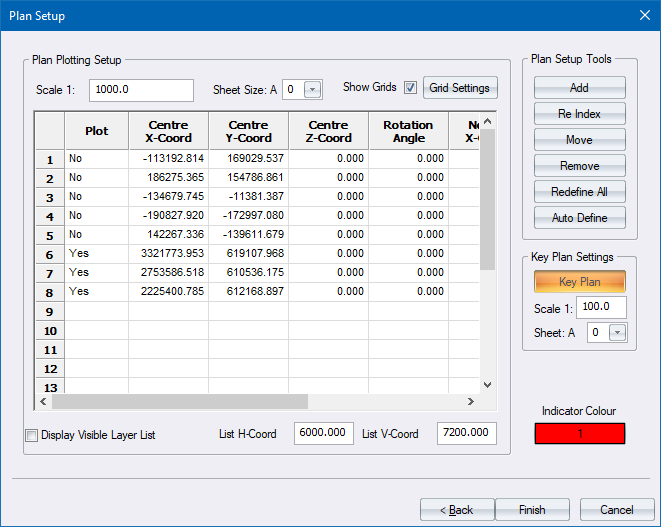Expand the Key Plan Sheet A dropdown

coord(617,333)
